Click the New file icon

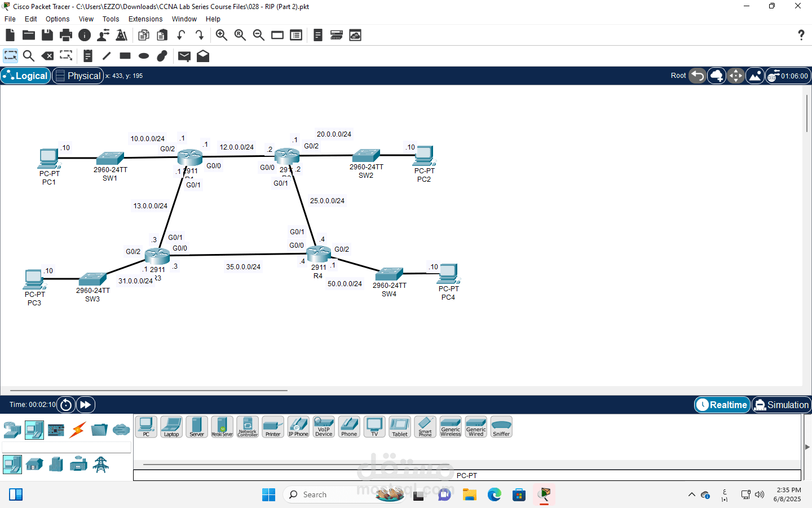pyautogui.click(x=10, y=35)
